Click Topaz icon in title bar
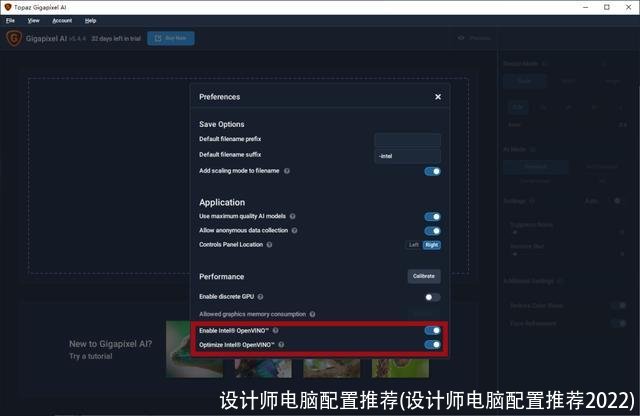This screenshot has height=416, width=640. point(8,7)
